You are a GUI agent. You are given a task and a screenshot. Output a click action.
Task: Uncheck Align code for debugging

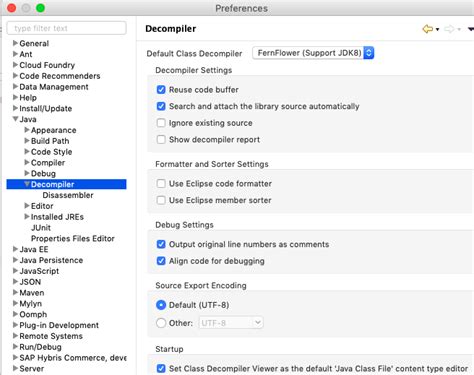point(161,261)
